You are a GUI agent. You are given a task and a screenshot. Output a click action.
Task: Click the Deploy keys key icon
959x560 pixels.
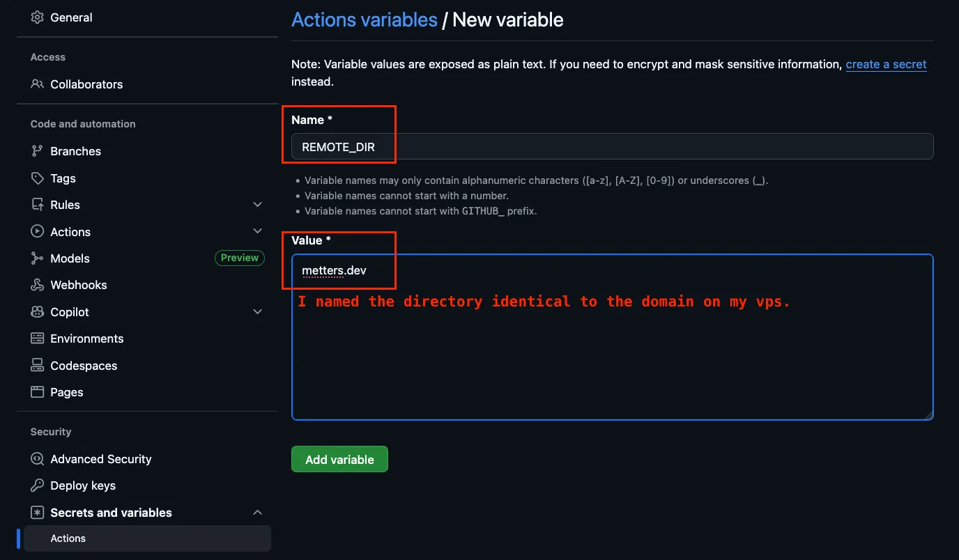point(38,485)
